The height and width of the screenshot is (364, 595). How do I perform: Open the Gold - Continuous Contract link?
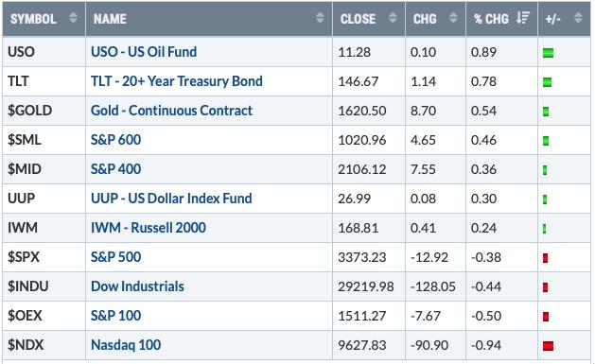171,111
